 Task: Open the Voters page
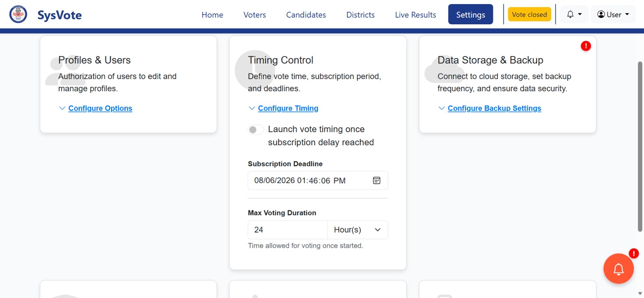[255, 15]
